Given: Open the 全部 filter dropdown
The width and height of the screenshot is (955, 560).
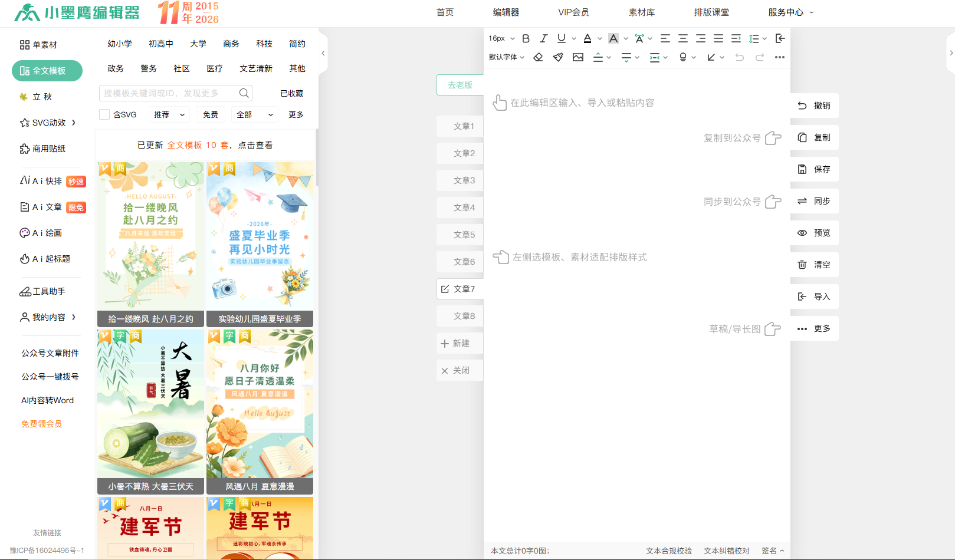Looking at the screenshot, I should click(254, 114).
